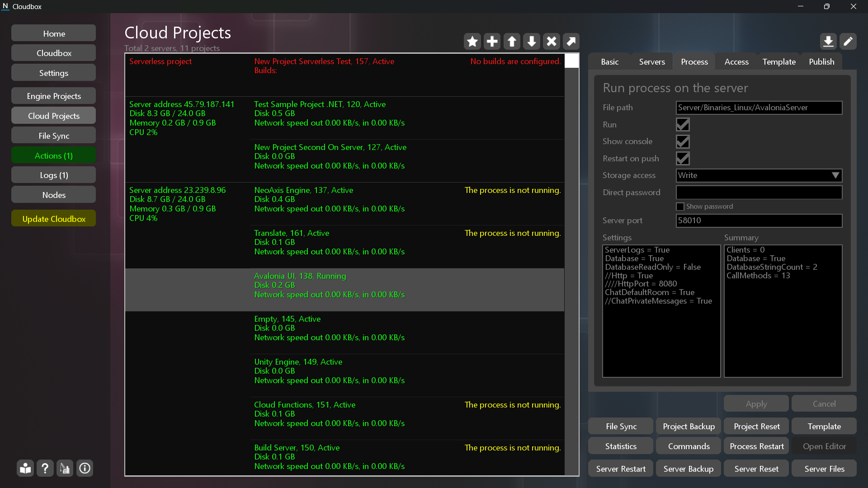Select New Project Second On Server row
The width and height of the screenshot is (868, 488).
pos(407,161)
